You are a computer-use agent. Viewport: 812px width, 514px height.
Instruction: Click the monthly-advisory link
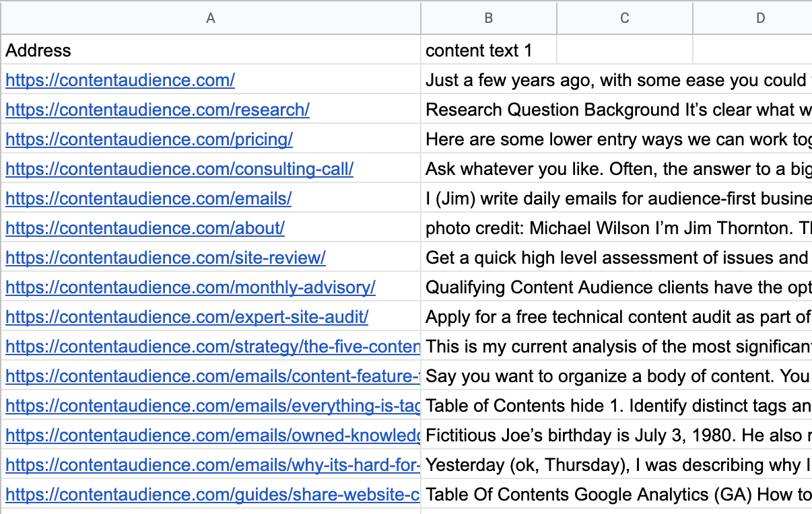coord(190,287)
